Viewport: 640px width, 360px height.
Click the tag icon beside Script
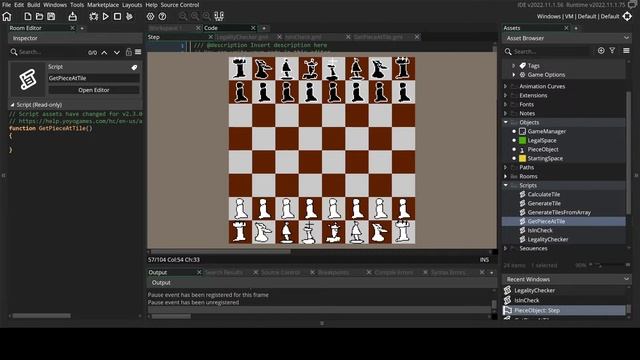point(134,67)
